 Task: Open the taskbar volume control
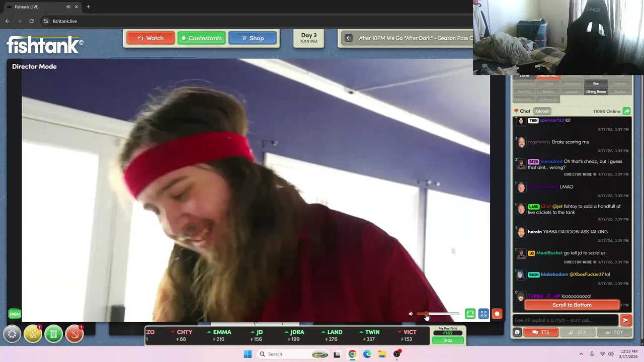[x=611, y=354]
